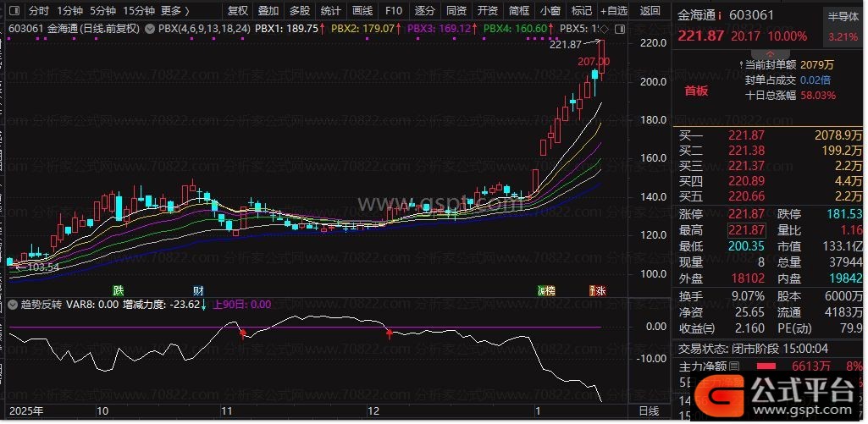Screen dimensions: 868x424
Task: Open the PBX indicator dropdown arrow
Action: (x=150, y=28)
